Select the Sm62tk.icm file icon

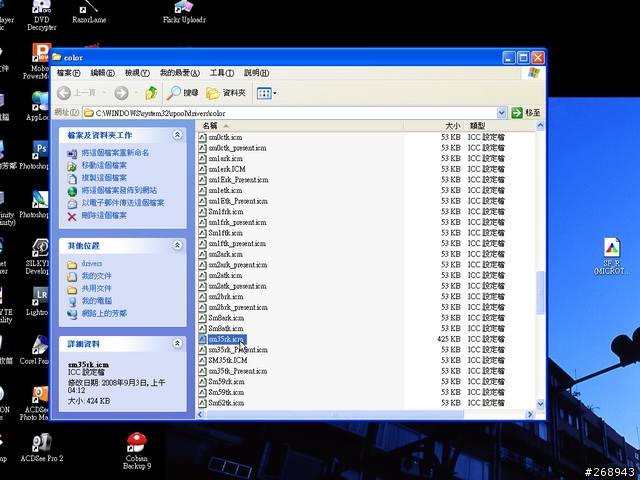coord(202,403)
